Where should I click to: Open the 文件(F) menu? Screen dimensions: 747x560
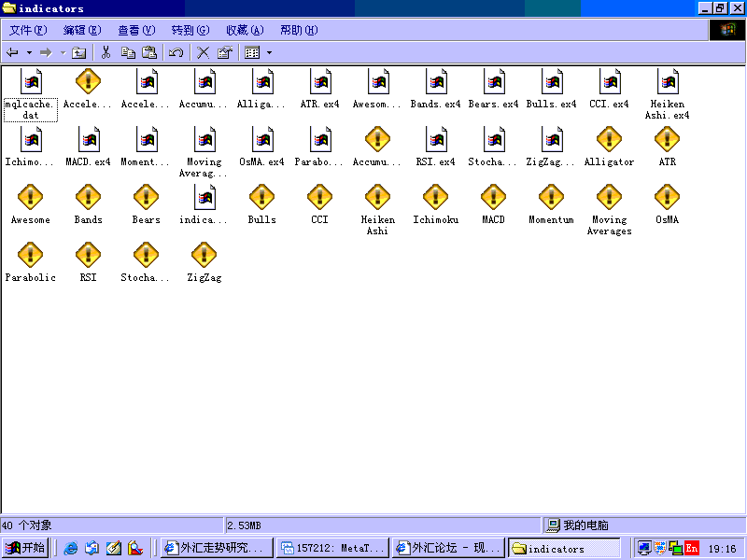tap(28, 30)
